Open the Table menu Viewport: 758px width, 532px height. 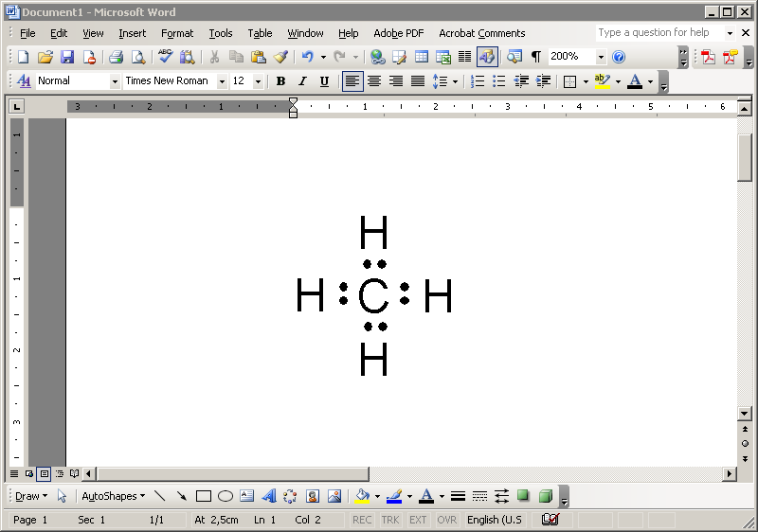(260, 33)
